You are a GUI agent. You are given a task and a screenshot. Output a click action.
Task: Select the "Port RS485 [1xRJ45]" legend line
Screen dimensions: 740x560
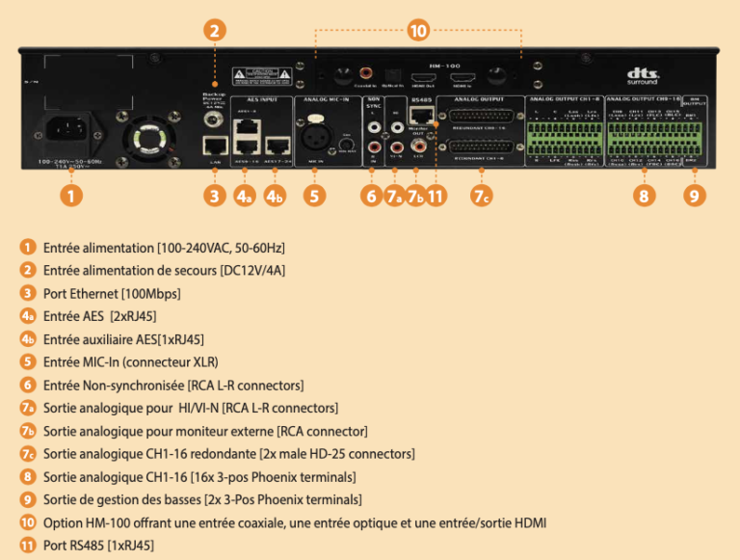[x=98, y=546]
